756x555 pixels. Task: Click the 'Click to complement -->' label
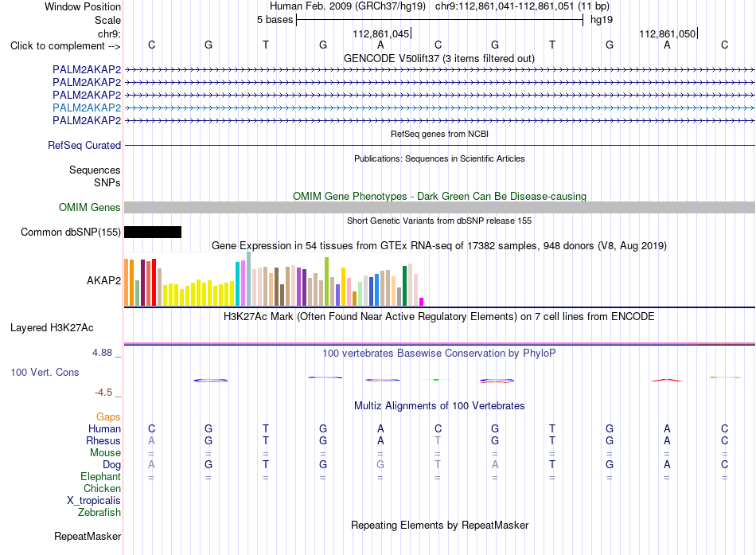[x=65, y=46]
